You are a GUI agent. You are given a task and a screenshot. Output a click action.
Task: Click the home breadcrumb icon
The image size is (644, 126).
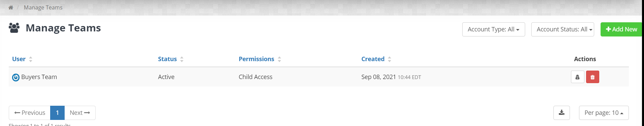point(11,7)
